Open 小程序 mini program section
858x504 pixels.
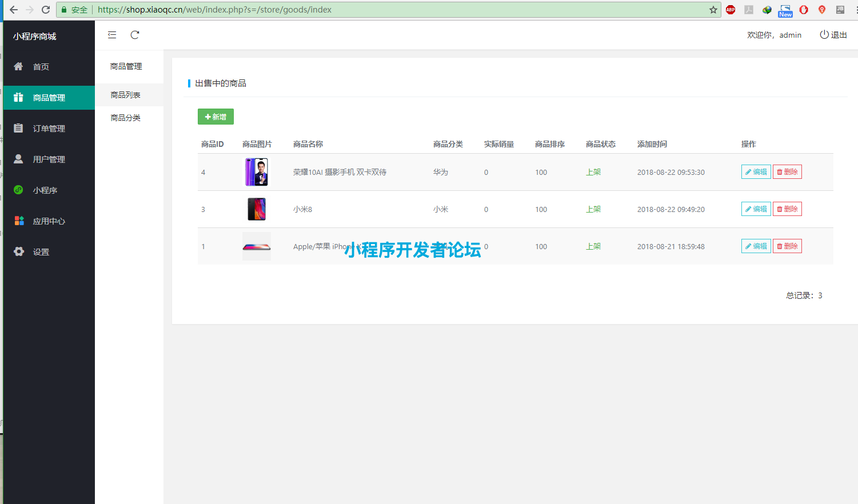click(45, 190)
